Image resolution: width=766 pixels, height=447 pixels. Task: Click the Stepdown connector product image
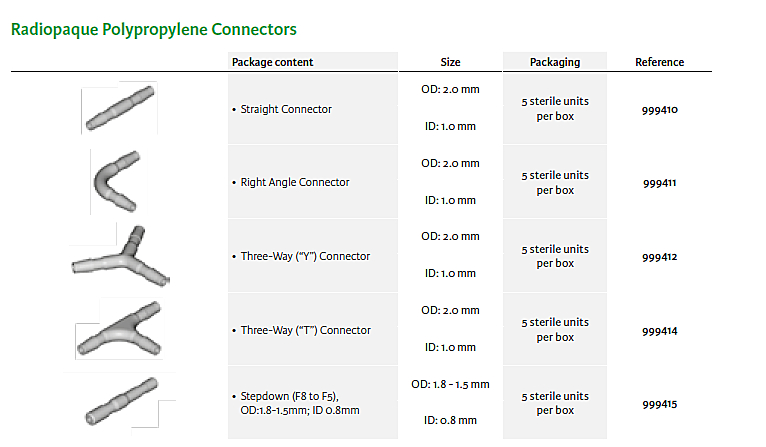[x=120, y=402]
